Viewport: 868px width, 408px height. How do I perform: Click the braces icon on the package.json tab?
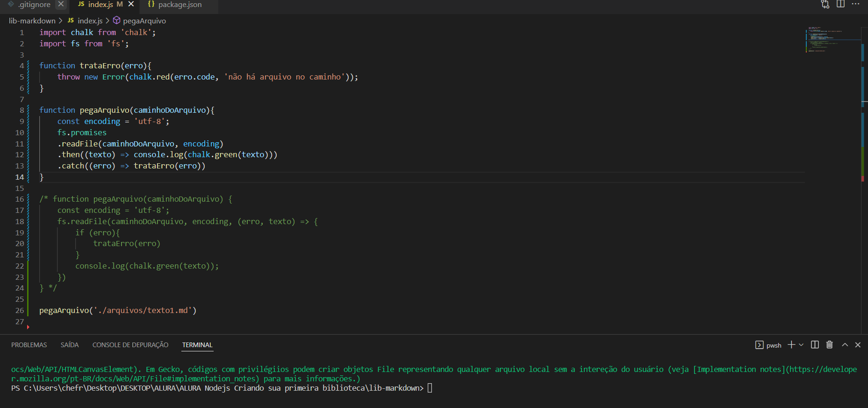click(151, 4)
